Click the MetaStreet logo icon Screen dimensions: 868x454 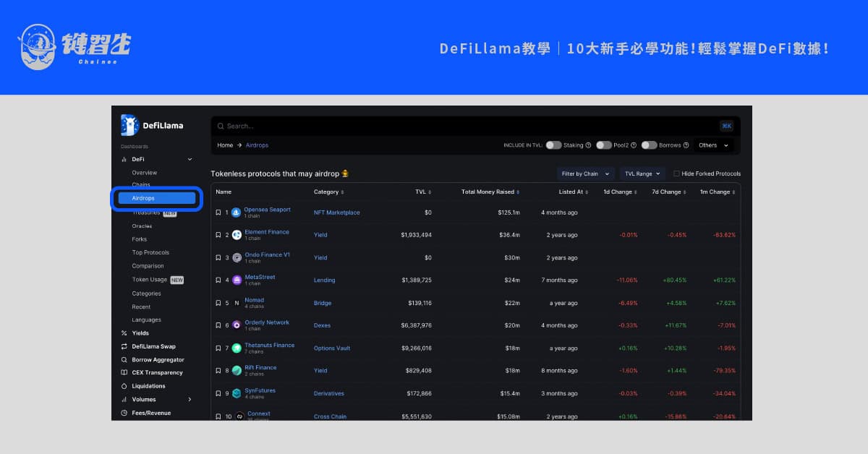(237, 280)
